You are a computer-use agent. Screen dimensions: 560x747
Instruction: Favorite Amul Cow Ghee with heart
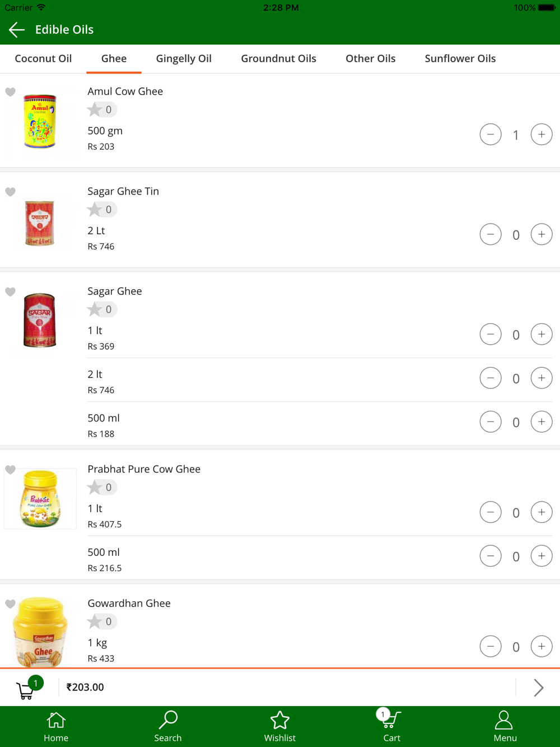pyautogui.click(x=10, y=92)
